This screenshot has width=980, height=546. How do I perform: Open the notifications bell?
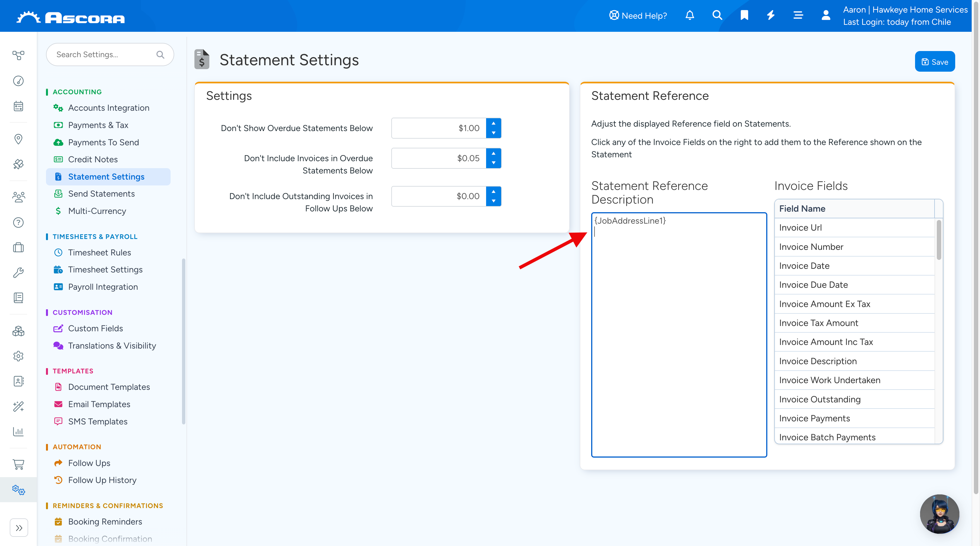[690, 15]
